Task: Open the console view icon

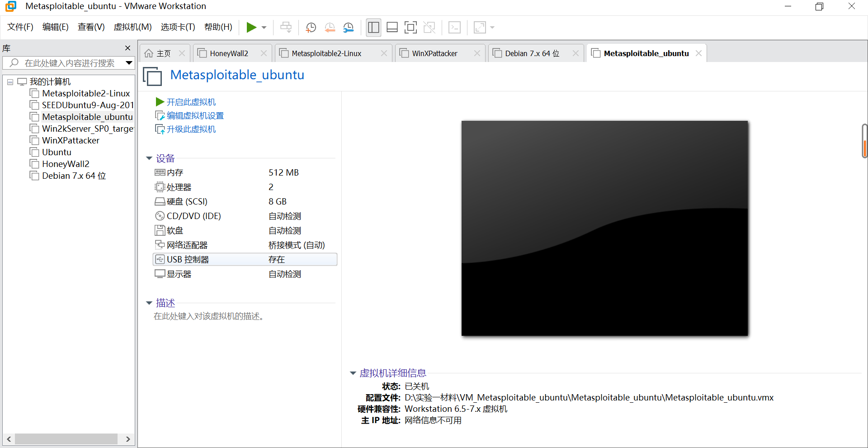Action: coord(454,28)
